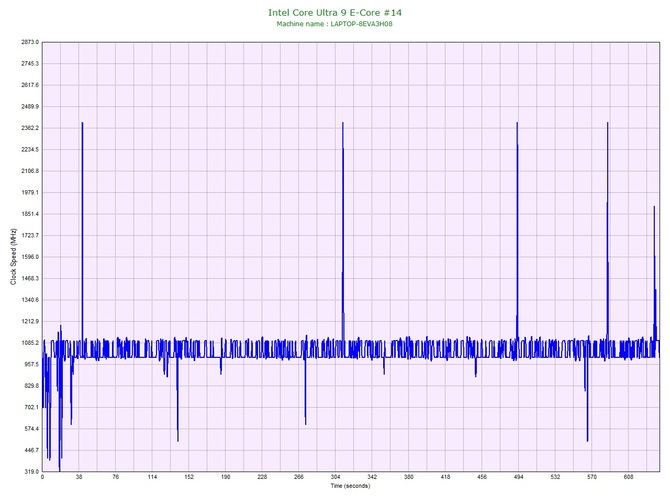Viewport: 670px width, 503px height.
Task: Click the 152 time axis tick label
Action: pos(189,477)
